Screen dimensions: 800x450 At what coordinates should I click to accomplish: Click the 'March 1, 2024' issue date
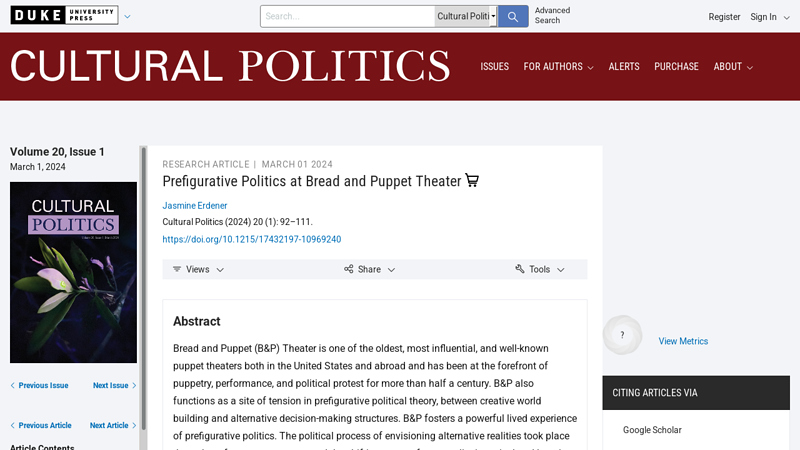pyautogui.click(x=38, y=167)
